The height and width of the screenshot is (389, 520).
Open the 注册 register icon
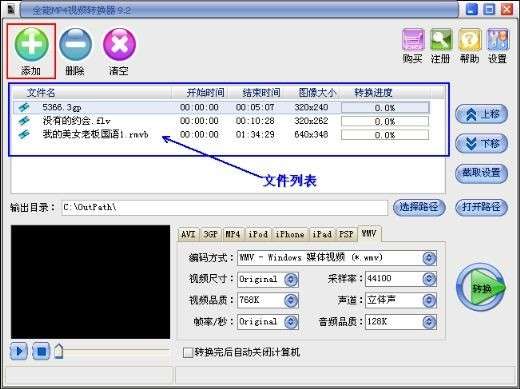(x=441, y=40)
